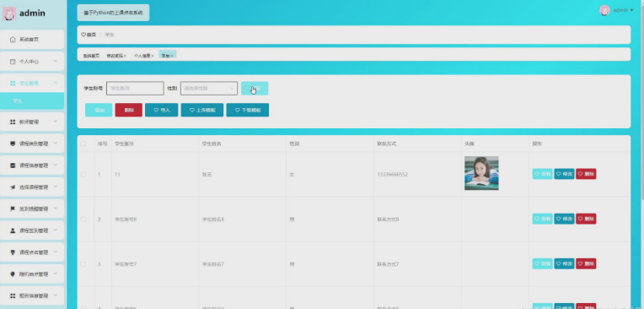Viewport: 644px width, 309px height.
Task: Click the heart icon on the 上传模板 button
Action: tap(192, 111)
